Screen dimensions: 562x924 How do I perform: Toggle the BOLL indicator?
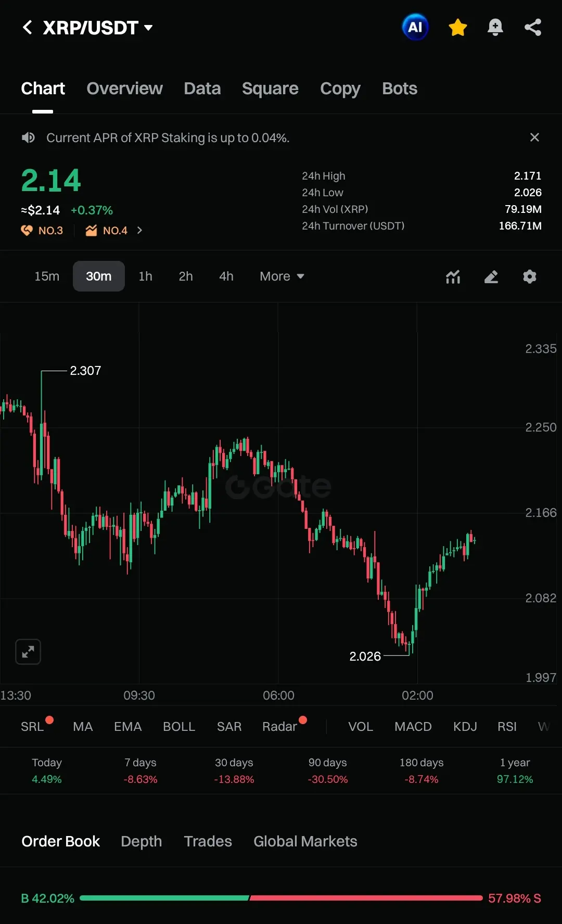click(179, 726)
